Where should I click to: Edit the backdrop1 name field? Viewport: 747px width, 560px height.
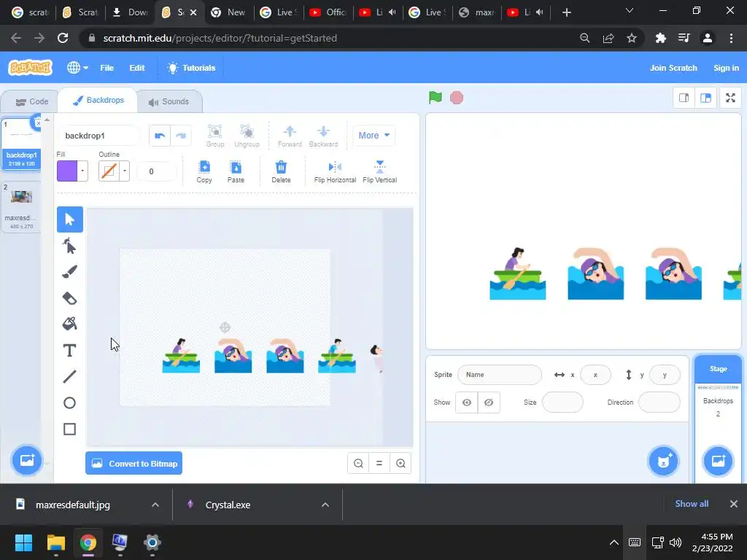98,136
